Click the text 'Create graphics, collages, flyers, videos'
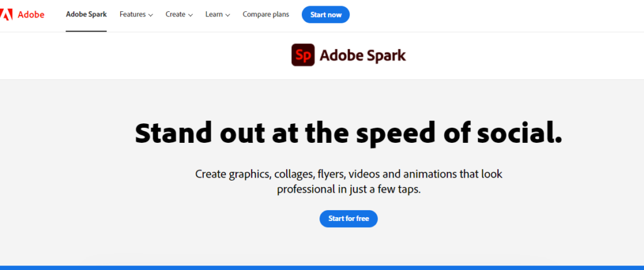Viewport: 644px width, 270px height. click(287, 174)
